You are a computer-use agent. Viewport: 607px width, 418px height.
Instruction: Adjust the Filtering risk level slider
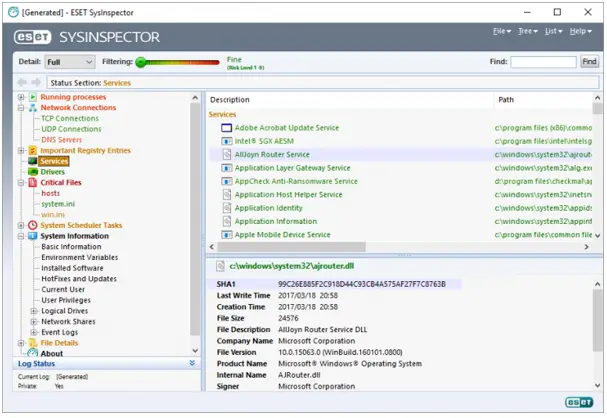tap(141, 62)
